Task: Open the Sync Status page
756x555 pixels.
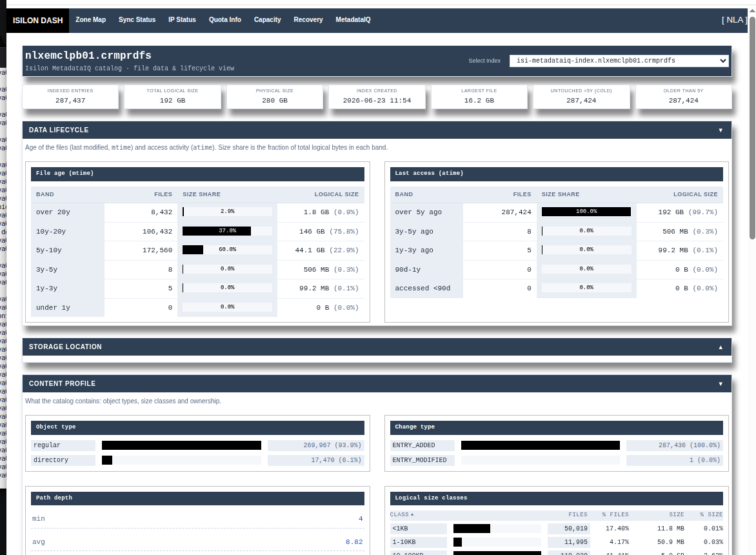Action: pos(137,20)
